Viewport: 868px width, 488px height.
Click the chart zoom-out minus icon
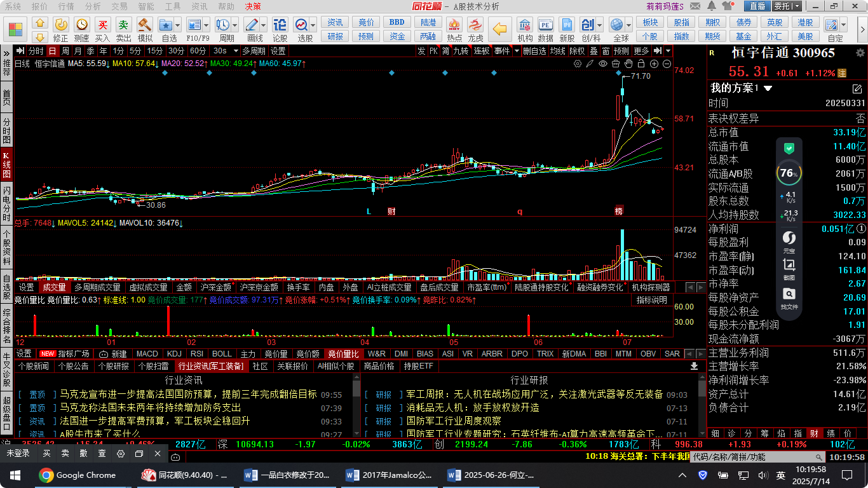point(667,64)
